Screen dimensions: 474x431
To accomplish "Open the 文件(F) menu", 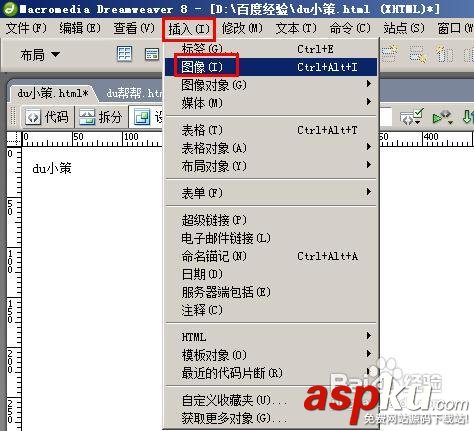I will coord(26,28).
